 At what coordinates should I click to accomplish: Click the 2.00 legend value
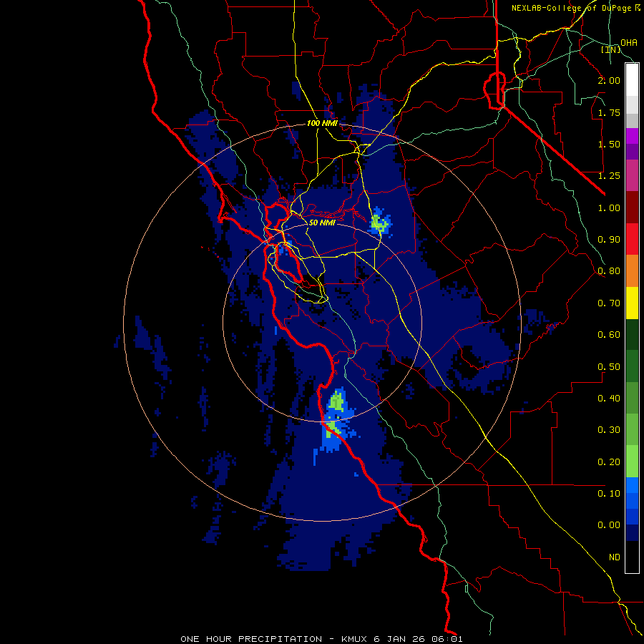(x=609, y=80)
